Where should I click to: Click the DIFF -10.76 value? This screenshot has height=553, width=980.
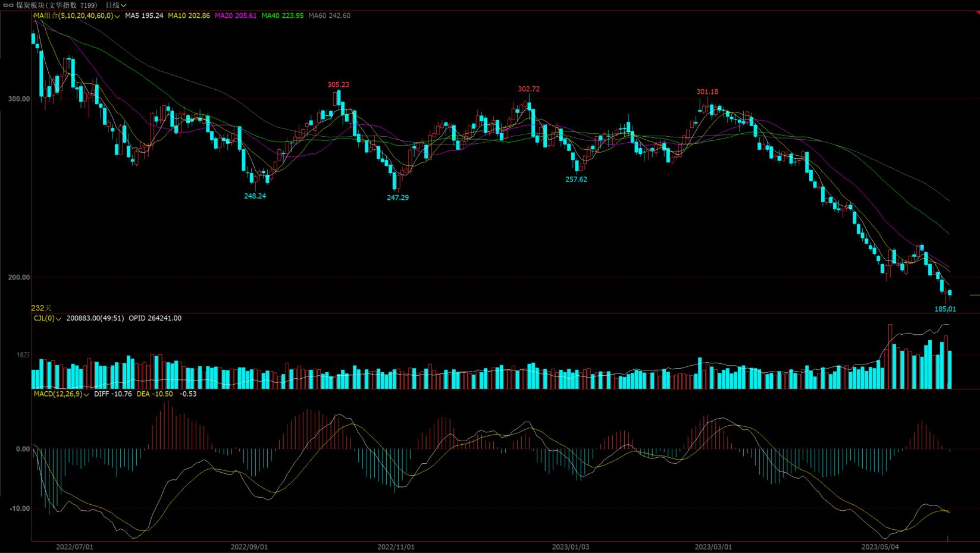(x=113, y=394)
